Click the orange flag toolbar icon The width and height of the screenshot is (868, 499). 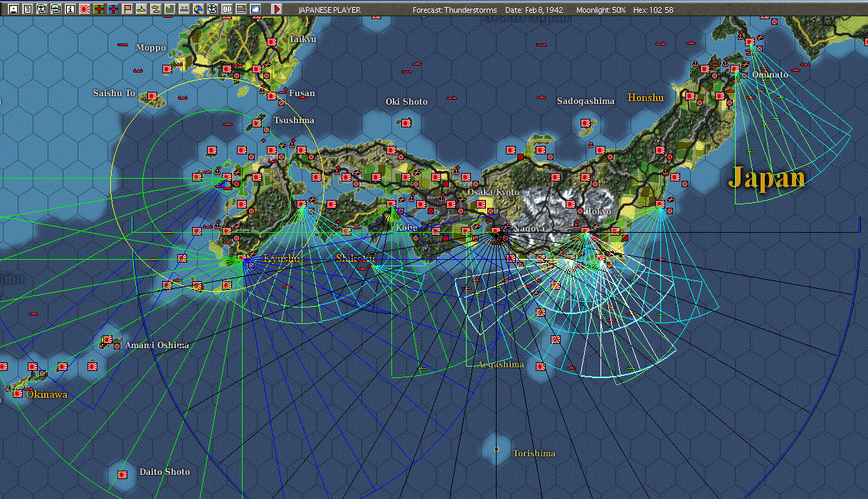coord(127,9)
